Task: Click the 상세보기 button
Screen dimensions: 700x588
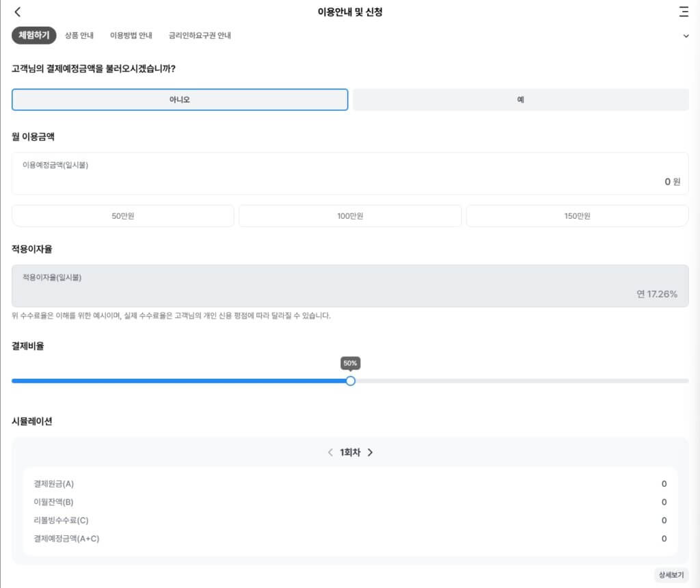Action: [x=671, y=575]
